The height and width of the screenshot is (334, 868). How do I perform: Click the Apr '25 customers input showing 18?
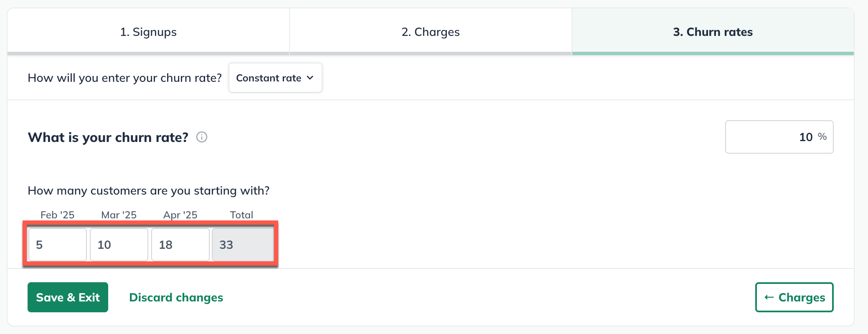[x=180, y=245]
